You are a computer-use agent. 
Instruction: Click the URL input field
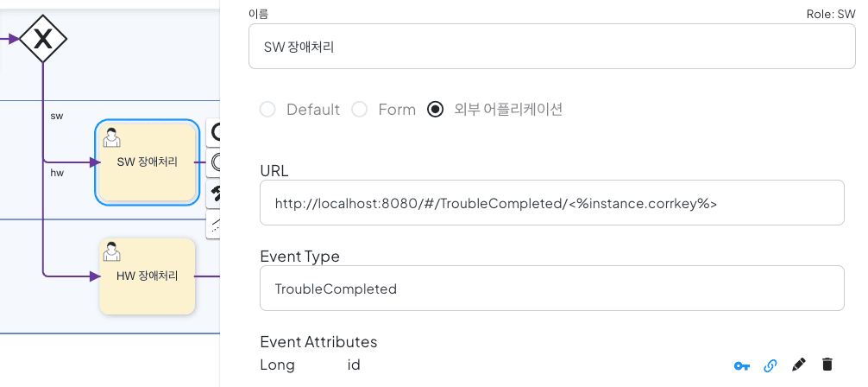(x=552, y=203)
